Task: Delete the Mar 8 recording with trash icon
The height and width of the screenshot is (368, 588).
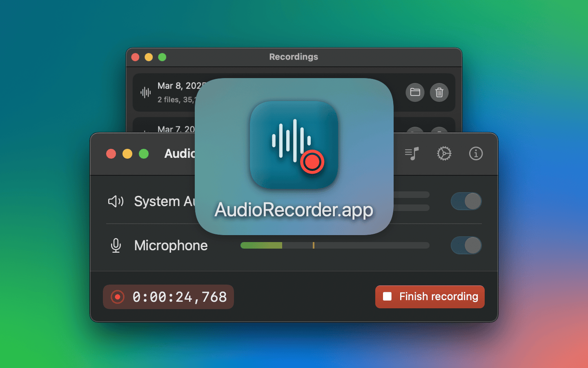Action: click(x=439, y=92)
